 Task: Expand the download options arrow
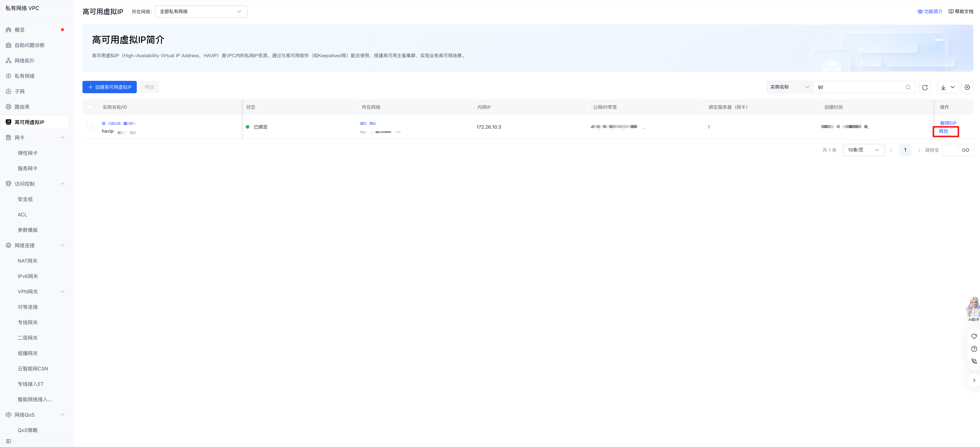pos(953,87)
